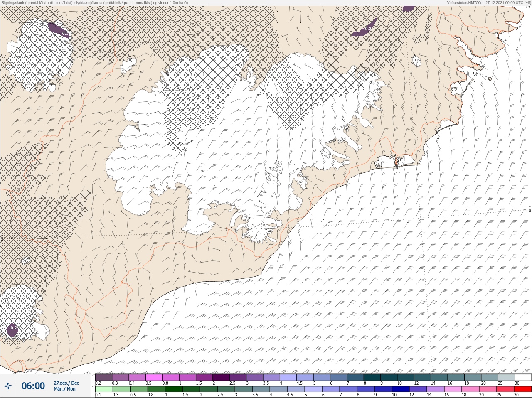The height and width of the screenshot is (398, 532).
Task: Select the dark teal upper swatch labeled 9
Action: coord(389,377)
